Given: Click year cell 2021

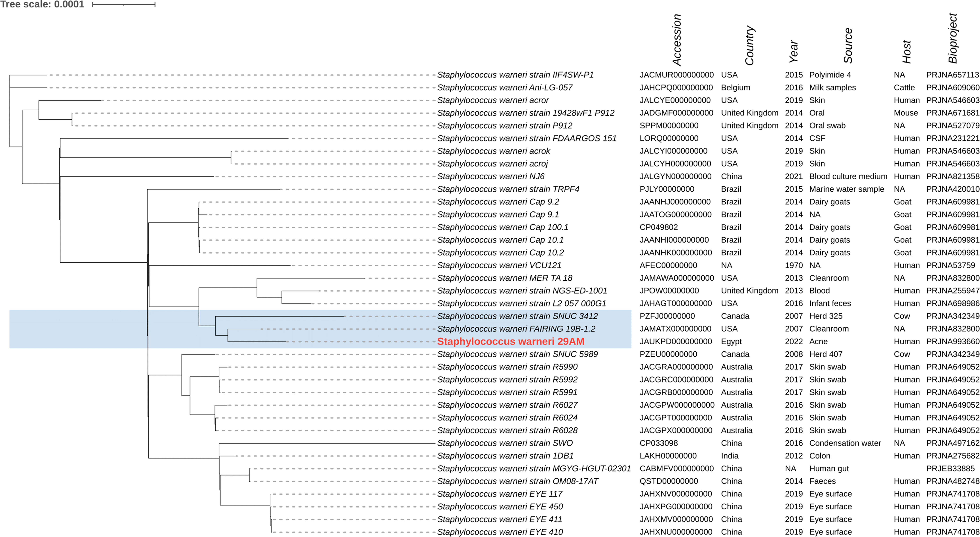Looking at the screenshot, I should (x=794, y=176).
